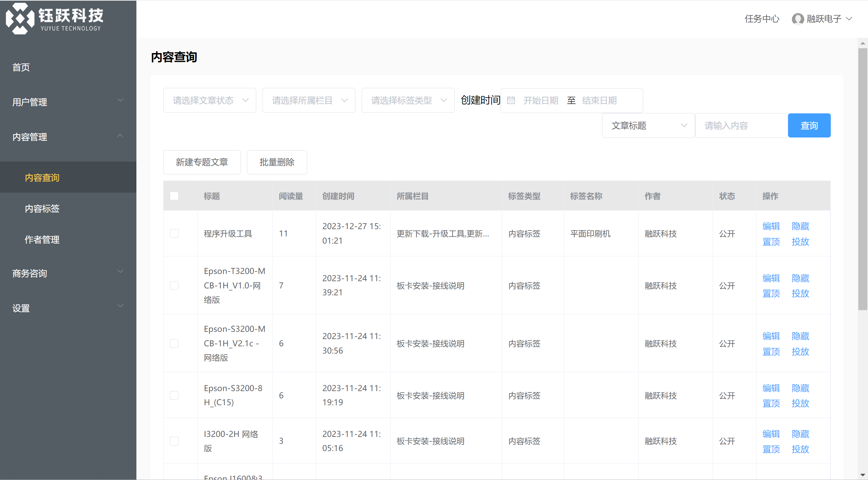Select 内容查询 in the sidebar

[x=68, y=177]
